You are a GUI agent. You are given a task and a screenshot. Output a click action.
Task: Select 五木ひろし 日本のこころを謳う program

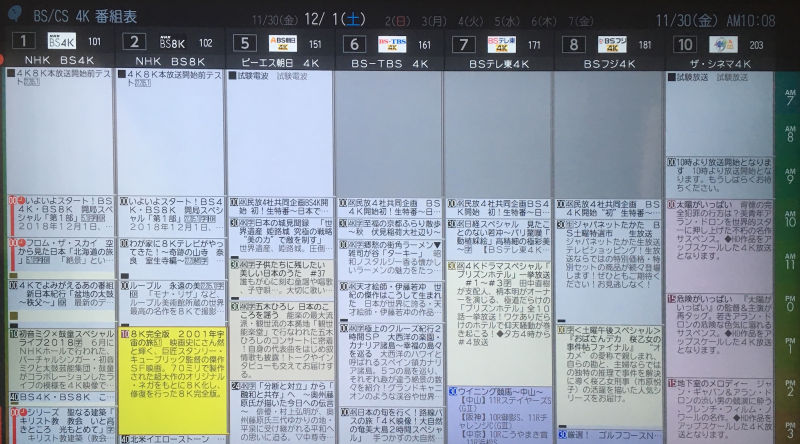click(281, 339)
